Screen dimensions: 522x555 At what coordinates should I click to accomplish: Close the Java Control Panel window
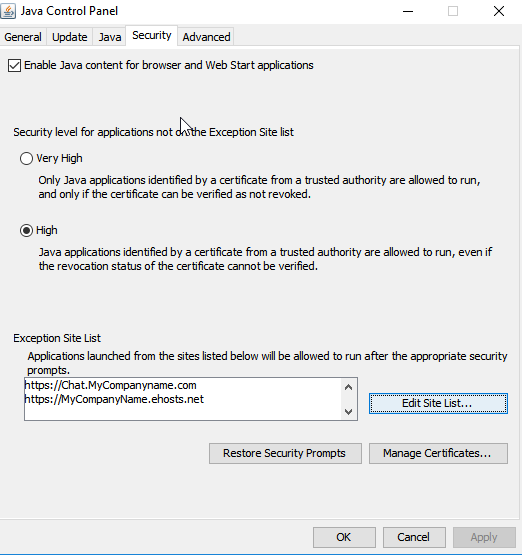click(x=499, y=11)
